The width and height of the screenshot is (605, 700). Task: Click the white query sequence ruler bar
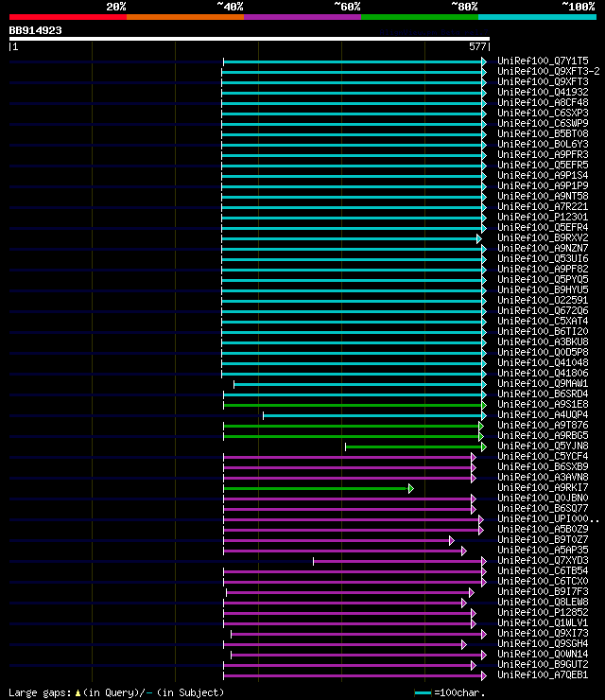click(250, 39)
